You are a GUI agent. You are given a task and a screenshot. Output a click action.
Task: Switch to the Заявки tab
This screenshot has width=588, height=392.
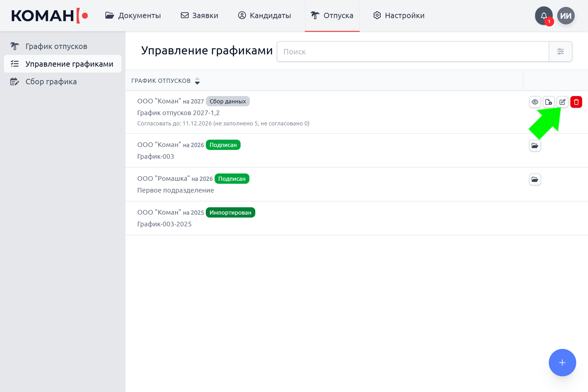pyautogui.click(x=199, y=15)
